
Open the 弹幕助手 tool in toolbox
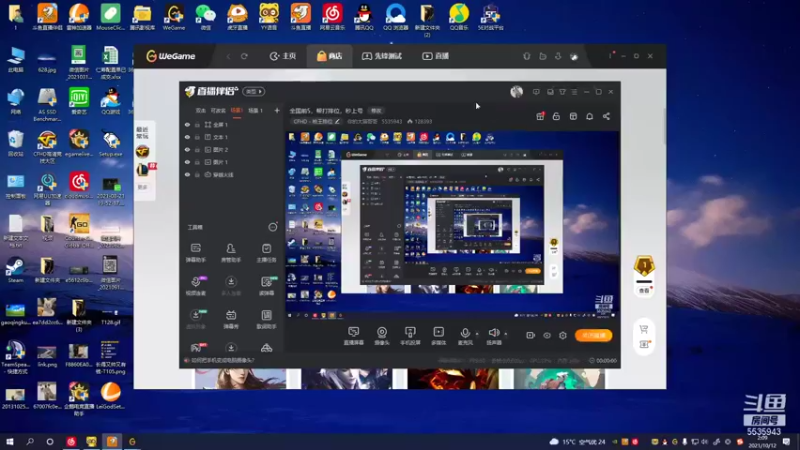coord(195,253)
